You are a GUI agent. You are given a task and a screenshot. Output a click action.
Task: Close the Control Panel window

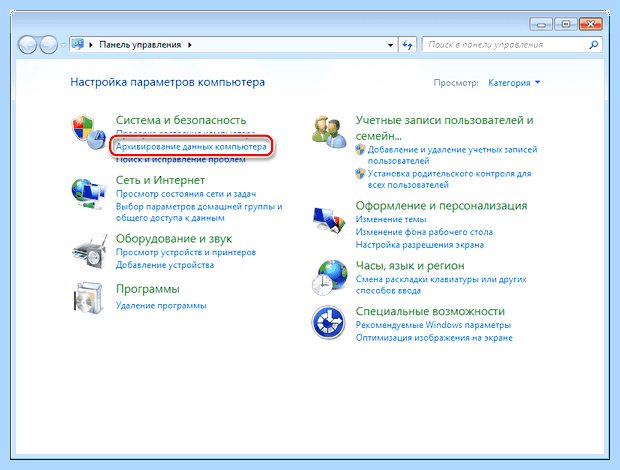pyautogui.click(x=591, y=25)
